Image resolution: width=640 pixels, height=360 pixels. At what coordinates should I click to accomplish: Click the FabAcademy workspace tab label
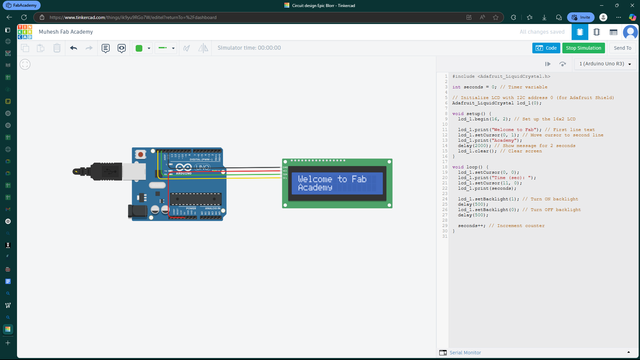[22, 5]
